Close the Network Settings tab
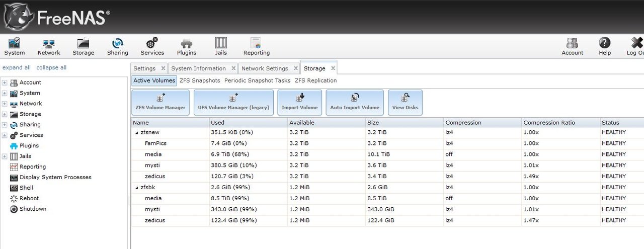This screenshot has width=644, height=249. [294, 68]
